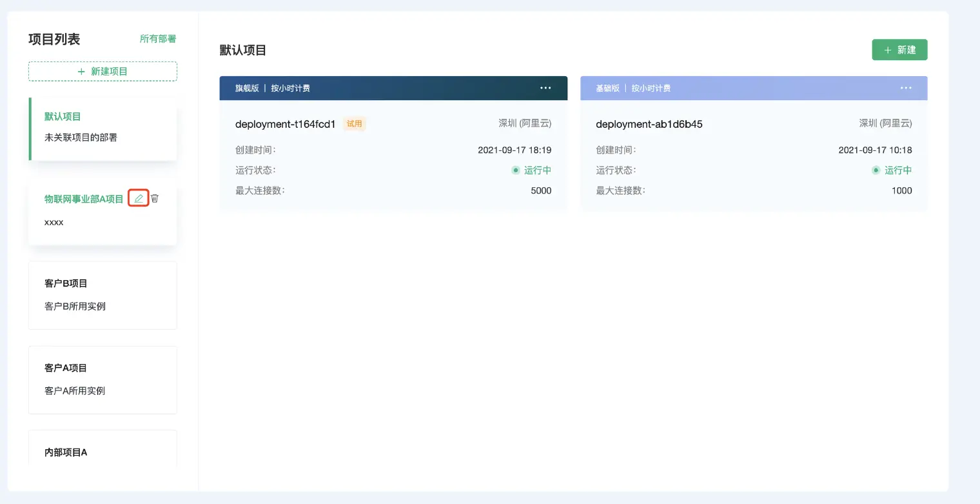Edit the 物联网事业部A项目 project with pencil icon
The image size is (980, 504).
(139, 198)
